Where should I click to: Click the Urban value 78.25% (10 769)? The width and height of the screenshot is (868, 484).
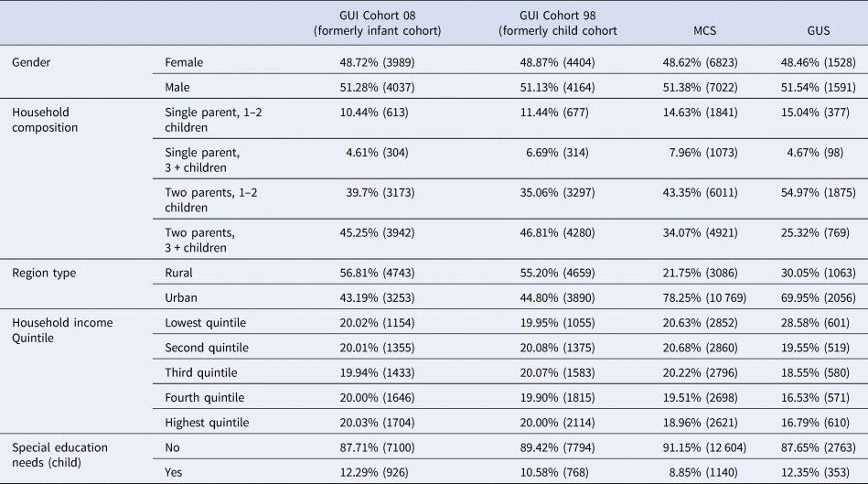click(x=704, y=298)
